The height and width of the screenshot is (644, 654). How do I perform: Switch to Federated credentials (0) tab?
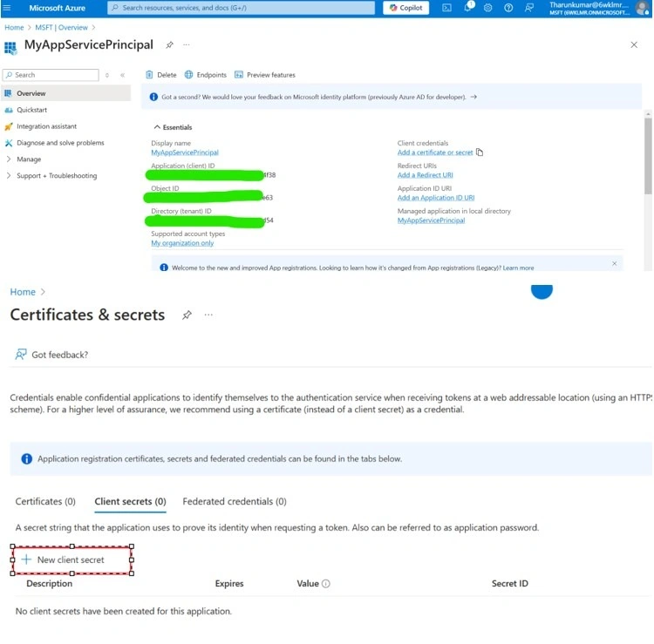pos(235,501)
